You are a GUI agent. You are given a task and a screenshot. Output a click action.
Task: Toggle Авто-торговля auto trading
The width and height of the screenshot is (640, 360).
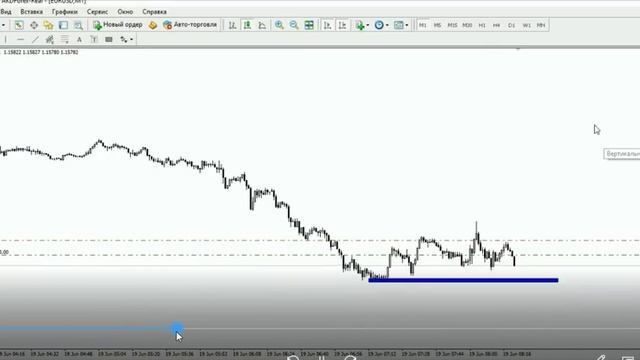[190, 25]
